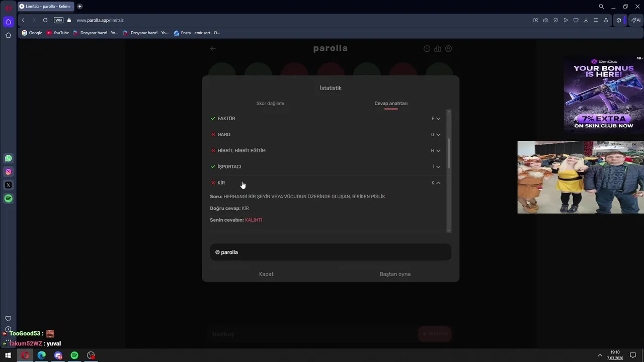Open the sidebar heart pinboards icon
This screenshot has height=362, width=644.
coord(8,318)
